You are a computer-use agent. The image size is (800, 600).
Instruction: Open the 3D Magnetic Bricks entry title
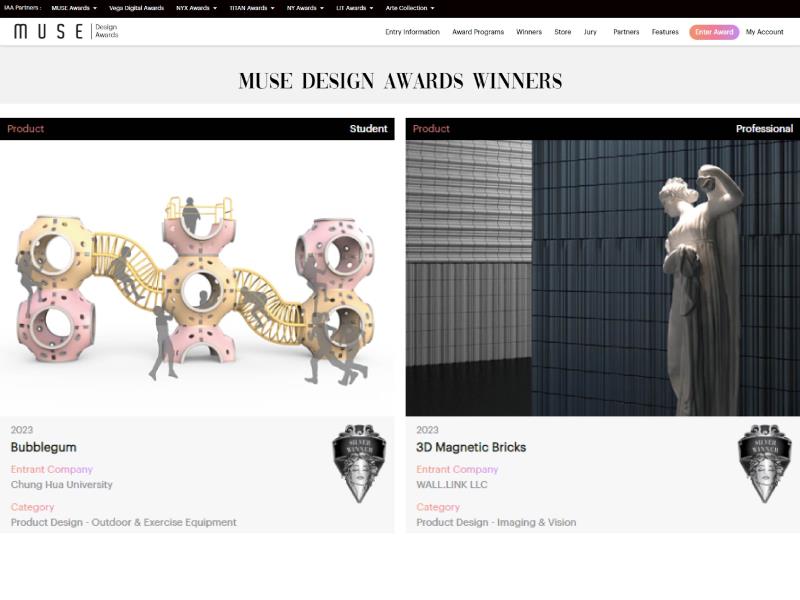point(471,447)
